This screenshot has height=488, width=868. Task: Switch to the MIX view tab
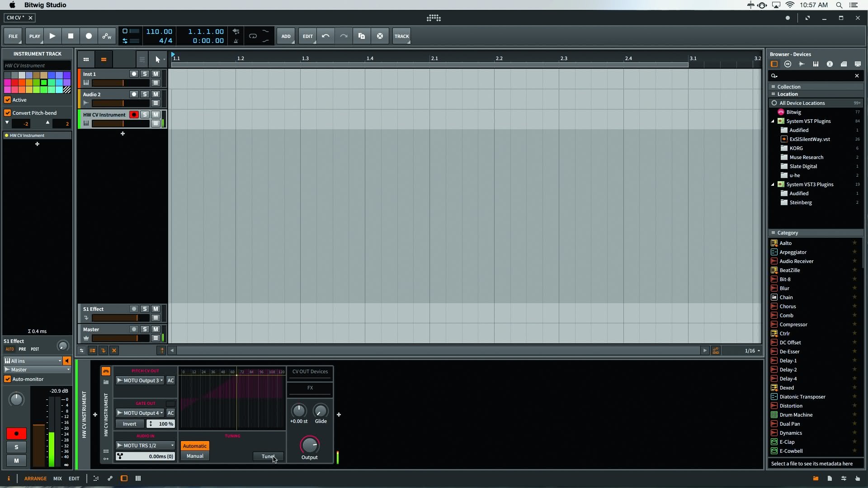pos(57,479)
